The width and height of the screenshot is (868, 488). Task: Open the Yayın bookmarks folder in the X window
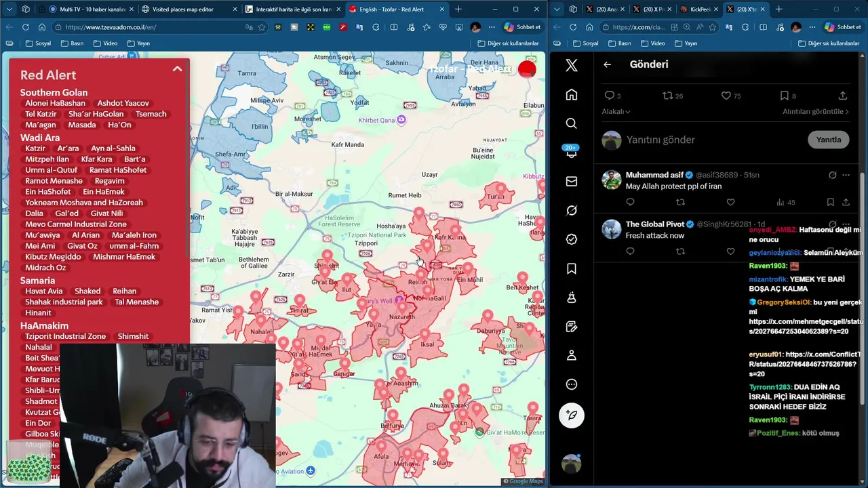(685, 43)
